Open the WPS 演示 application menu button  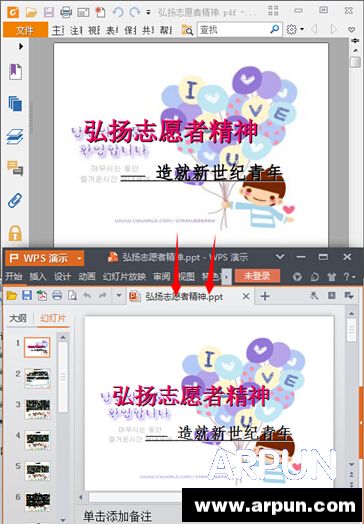[x=44, y=258]
